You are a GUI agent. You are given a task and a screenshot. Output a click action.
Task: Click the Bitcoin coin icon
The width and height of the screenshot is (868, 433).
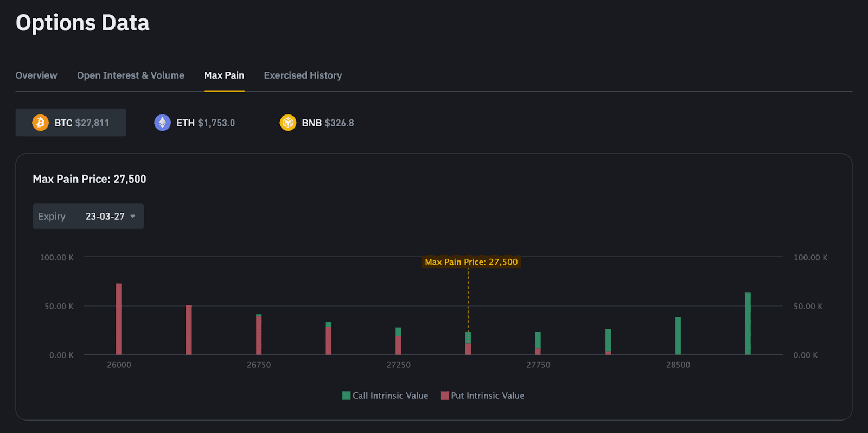40,123
